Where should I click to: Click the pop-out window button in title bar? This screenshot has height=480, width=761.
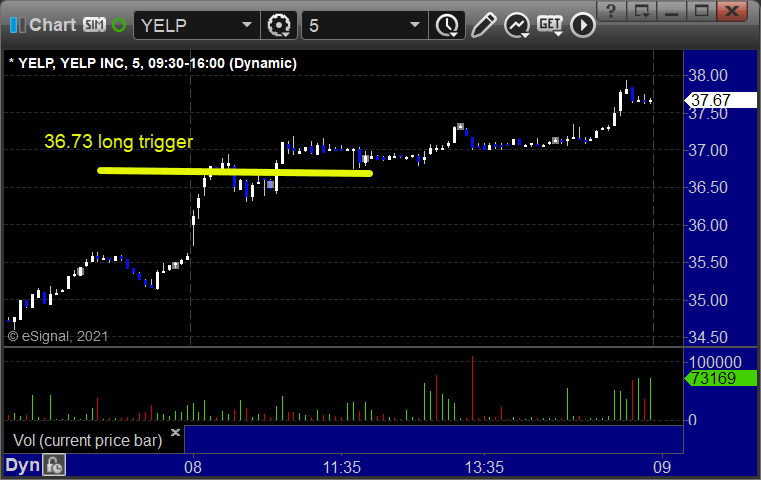(641, 10)
